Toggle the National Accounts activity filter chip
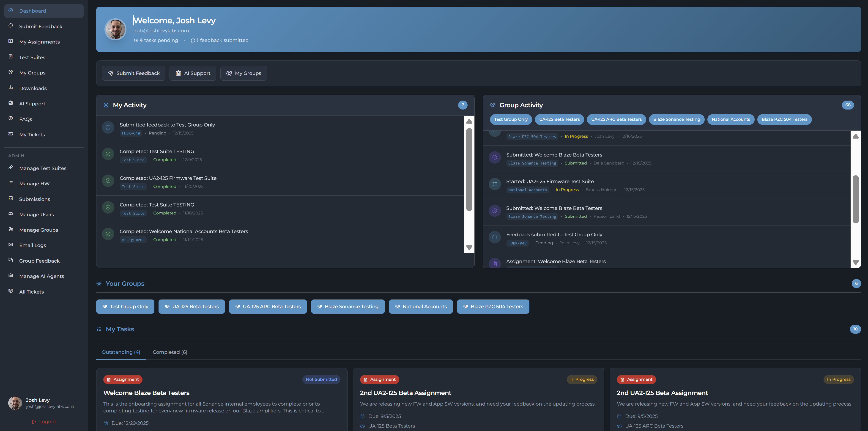 pyautogui.click(x=731, y=119)
